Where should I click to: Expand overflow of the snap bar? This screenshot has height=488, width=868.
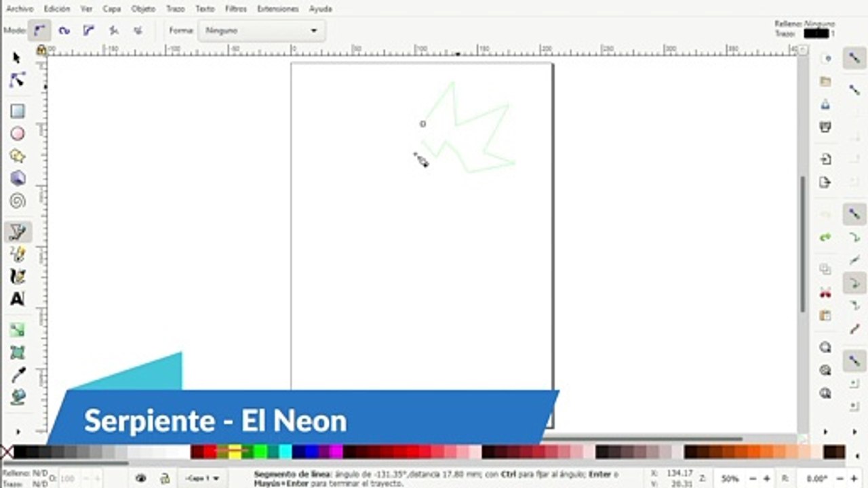click(854, 431)
